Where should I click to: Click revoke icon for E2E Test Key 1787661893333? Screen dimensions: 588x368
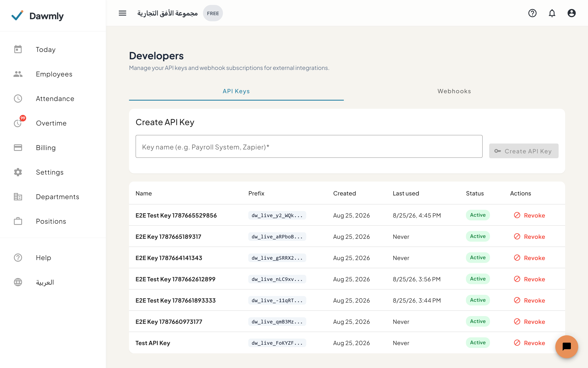pyautogui.click(x=517, y=300)
